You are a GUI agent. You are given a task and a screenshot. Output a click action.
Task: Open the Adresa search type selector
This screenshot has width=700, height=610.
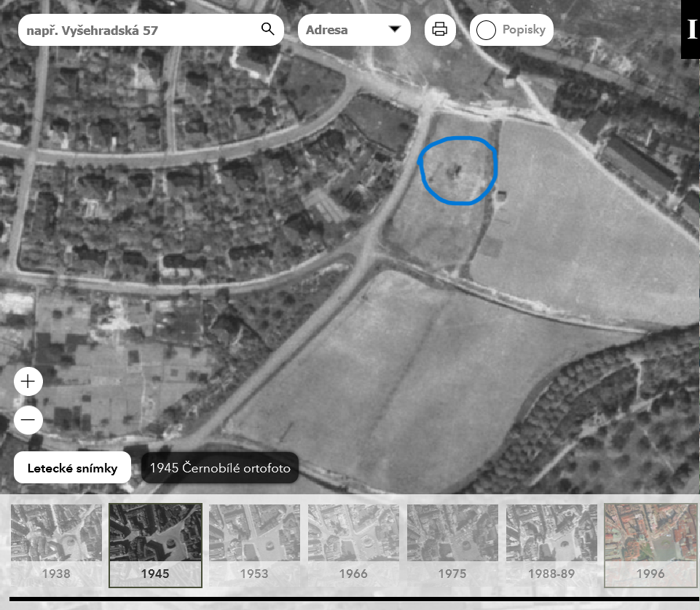tap(353, 31)
